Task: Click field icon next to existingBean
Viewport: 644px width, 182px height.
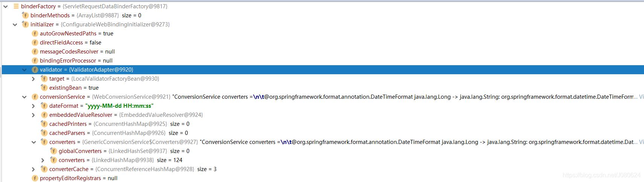Action: (44, 88)
